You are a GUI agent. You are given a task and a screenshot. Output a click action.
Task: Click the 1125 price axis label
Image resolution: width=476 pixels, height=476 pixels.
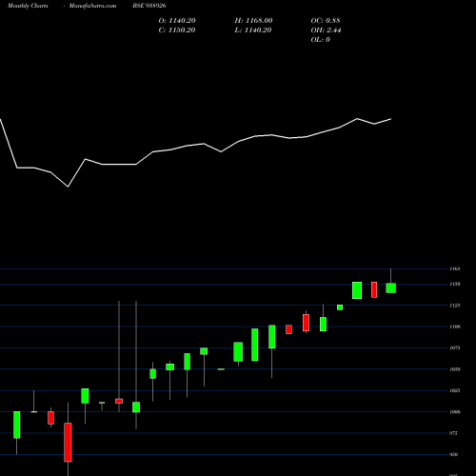[x=455, y=306]
